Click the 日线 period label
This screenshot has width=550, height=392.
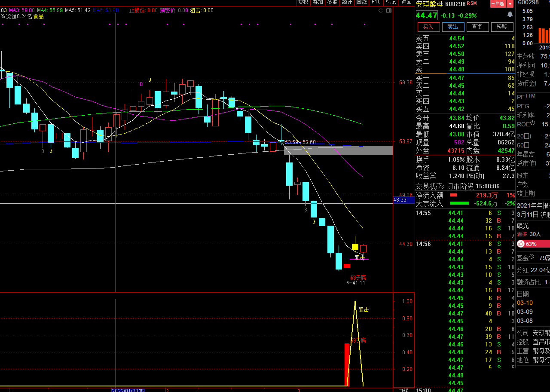pyautogui.click(x=403, y=390)
